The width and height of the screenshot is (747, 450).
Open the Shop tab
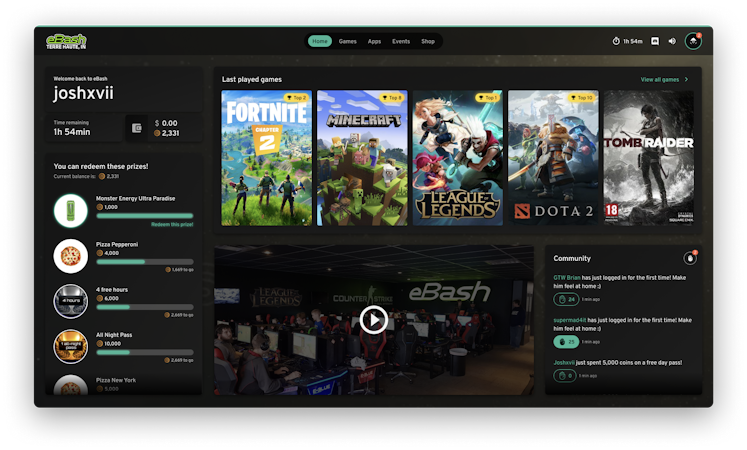pyautogui.click(x=428, y=41)
